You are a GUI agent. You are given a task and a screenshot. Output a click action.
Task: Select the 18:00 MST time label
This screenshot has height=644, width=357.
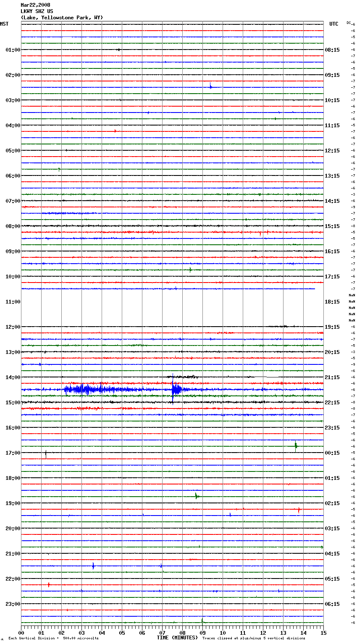click(x=13, y=478)
